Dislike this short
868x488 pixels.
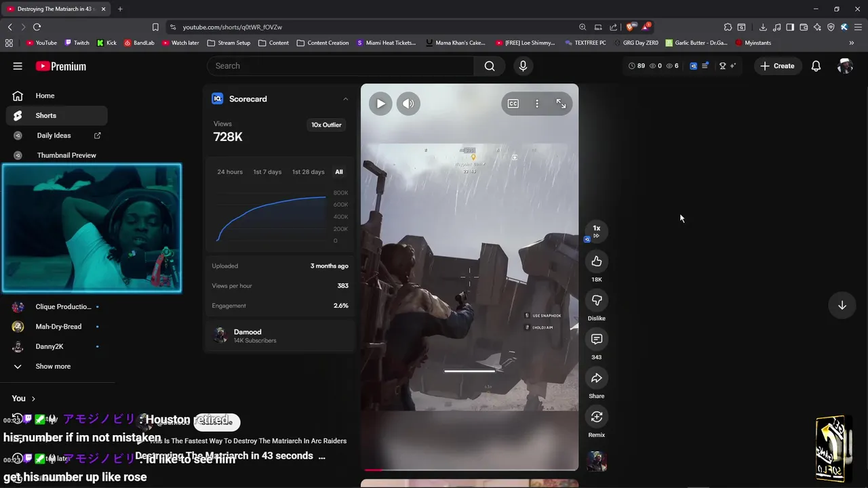[x=597, y=300]
